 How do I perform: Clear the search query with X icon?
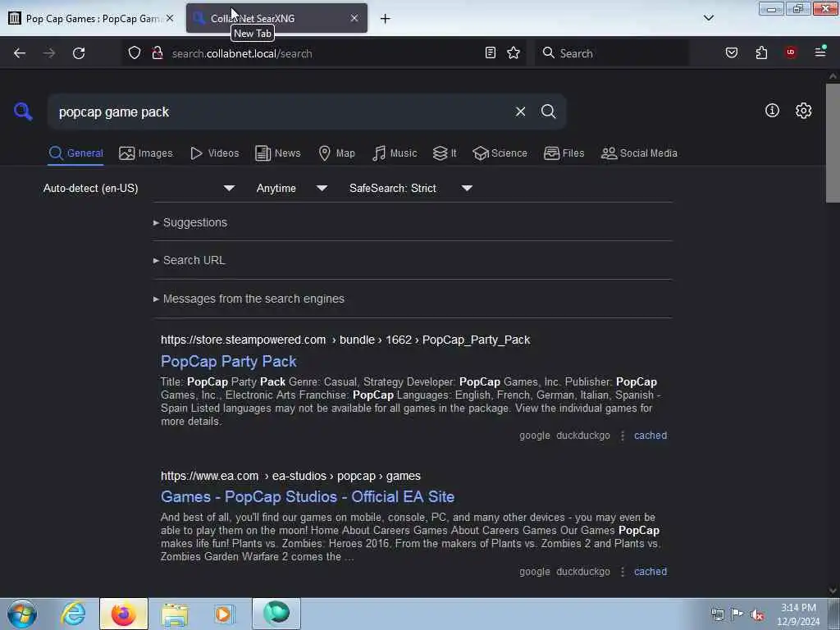pos(520,112)
